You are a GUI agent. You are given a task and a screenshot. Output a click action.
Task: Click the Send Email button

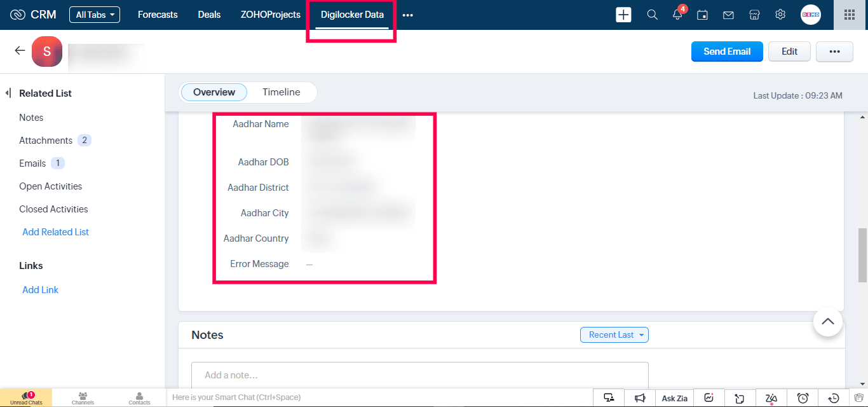pyautogui.click(x=727, y=52)
